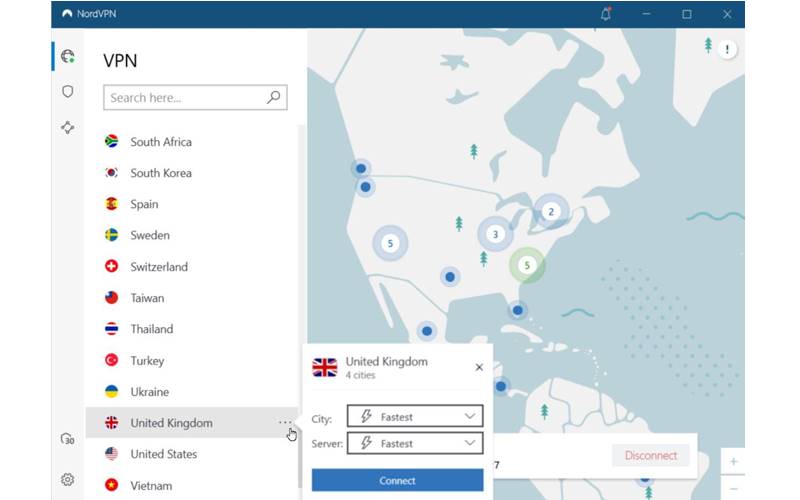Expand the Server dropdown

pos(415,443)
